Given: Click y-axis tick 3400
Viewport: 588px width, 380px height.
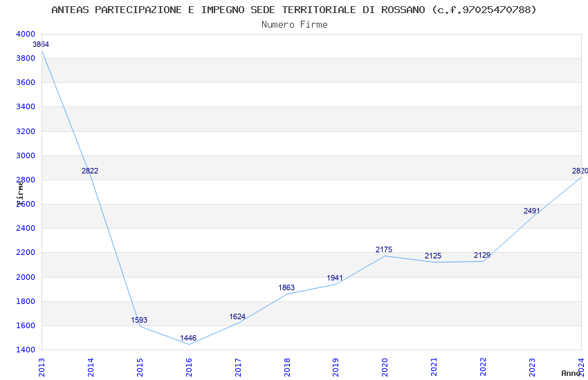Looking at the screenshot, I should click(26, 106).
